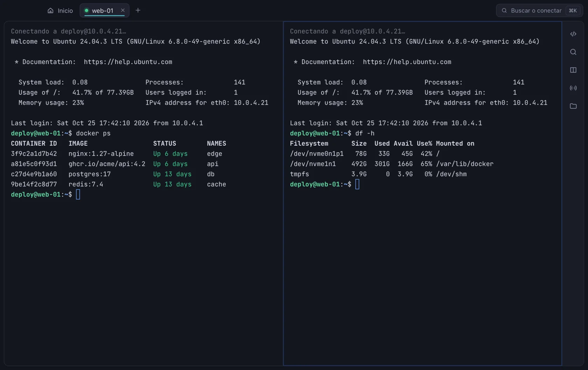Click the tmpfs filesystem row

click(x=378, y=174)
